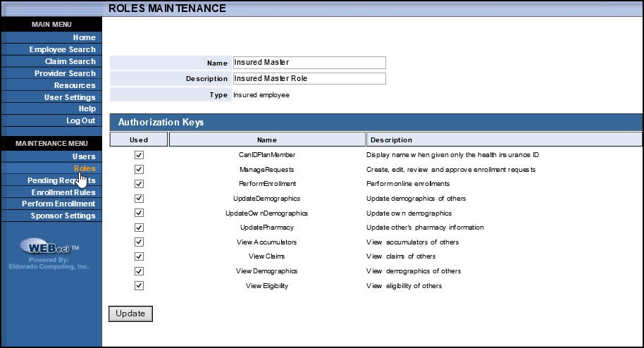Click the UpdatePharmacy key name
The image size is (644, 348).
(267, 228)
